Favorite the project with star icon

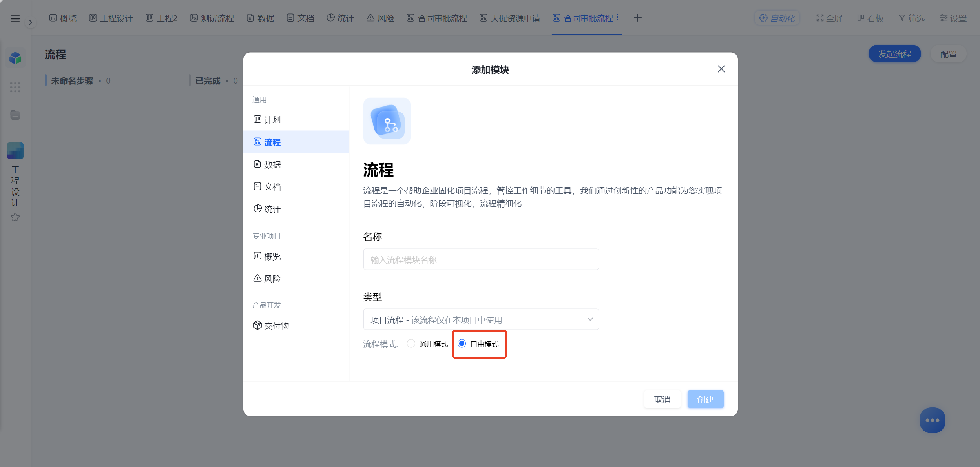[x=15, y=217]
